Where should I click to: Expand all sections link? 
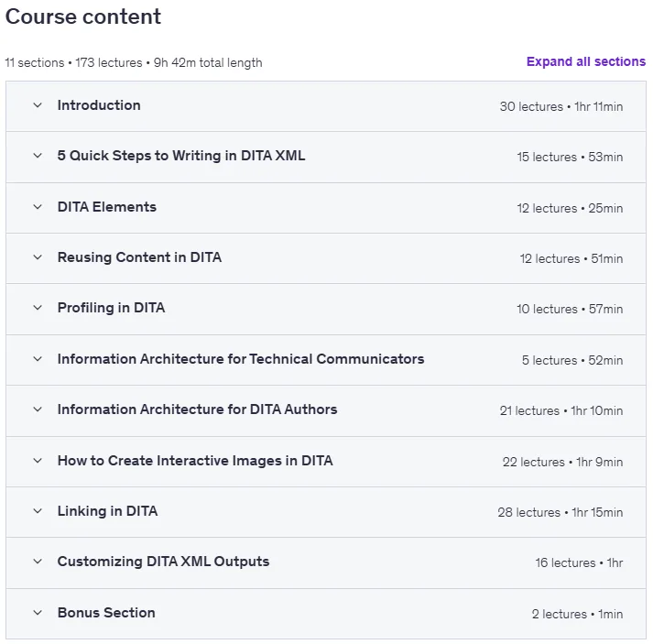coord(586,61)
